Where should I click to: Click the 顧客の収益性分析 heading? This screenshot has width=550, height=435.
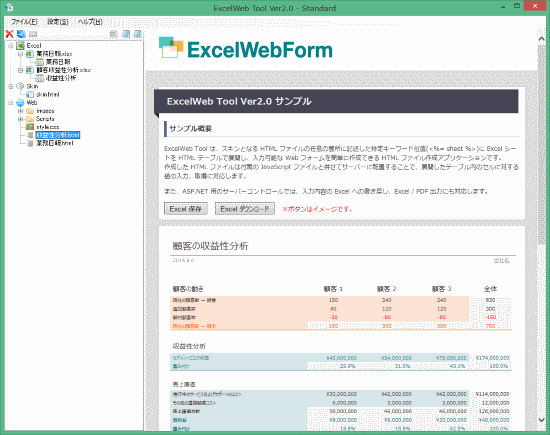(210, 246)
